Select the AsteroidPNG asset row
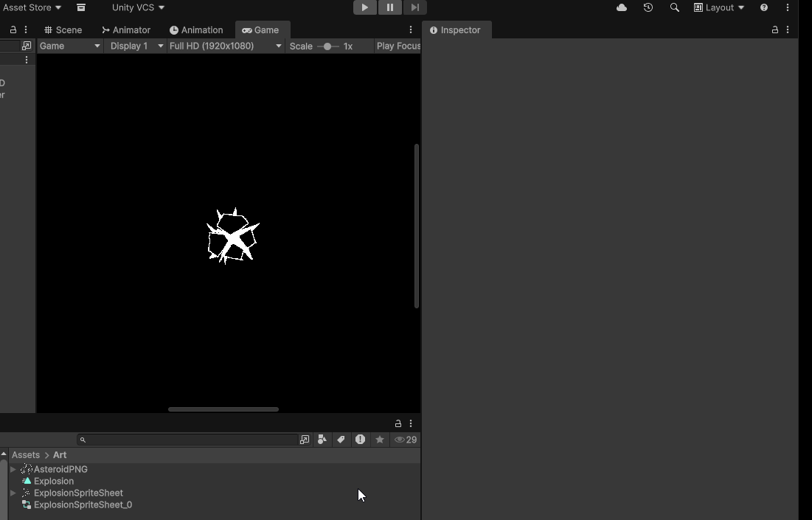 213,469
